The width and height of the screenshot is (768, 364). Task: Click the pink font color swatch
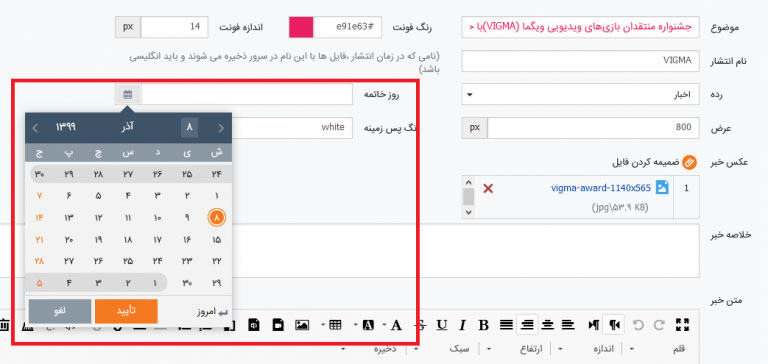pyautogui.click(x=301, y=27)
